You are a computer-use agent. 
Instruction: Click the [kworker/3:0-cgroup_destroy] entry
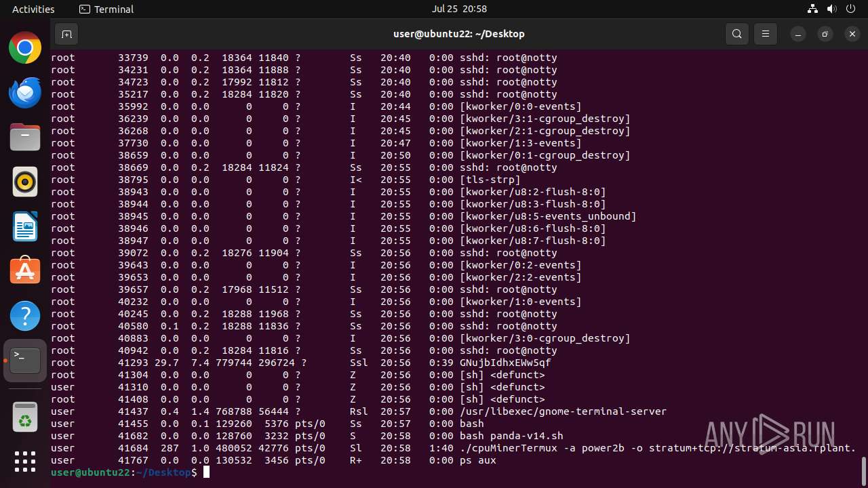pos(545,338)
